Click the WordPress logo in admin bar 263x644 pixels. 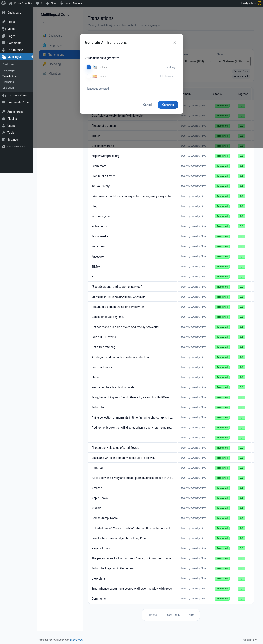3,3
